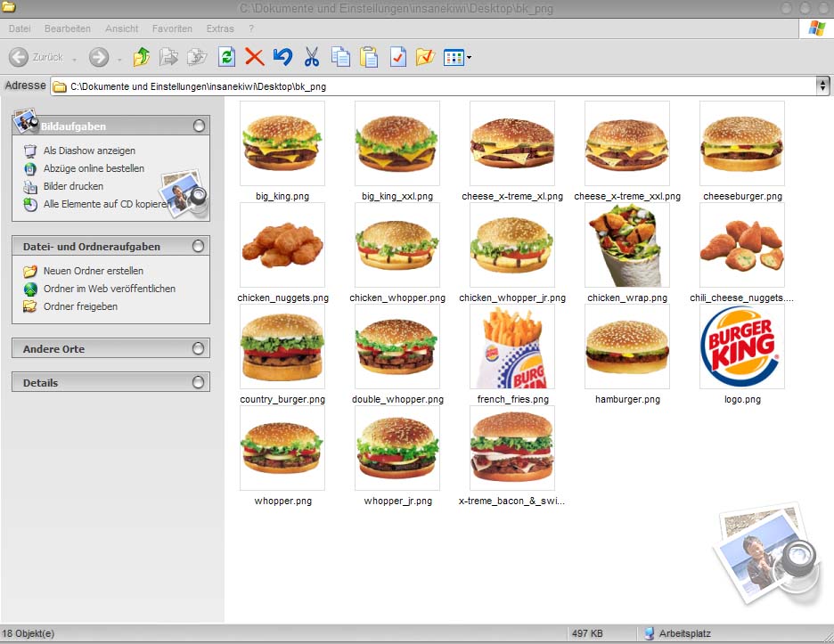Click the Undo toolbar icon

tap(283, 56)
